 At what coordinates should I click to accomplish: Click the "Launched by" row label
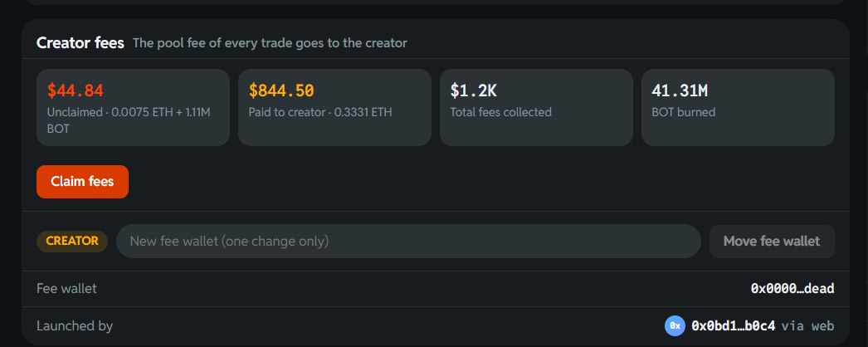[75, 326]
